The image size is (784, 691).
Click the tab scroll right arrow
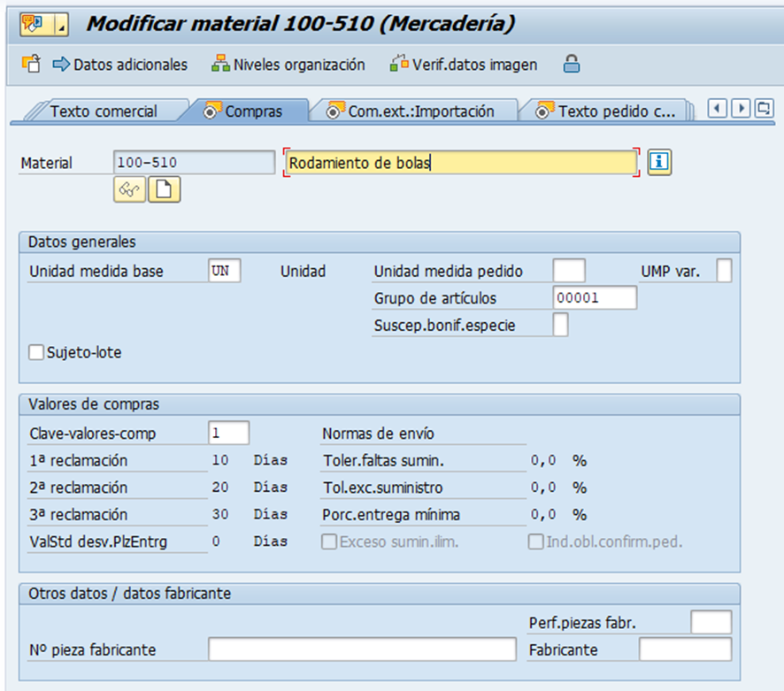(x=741, y=108)
